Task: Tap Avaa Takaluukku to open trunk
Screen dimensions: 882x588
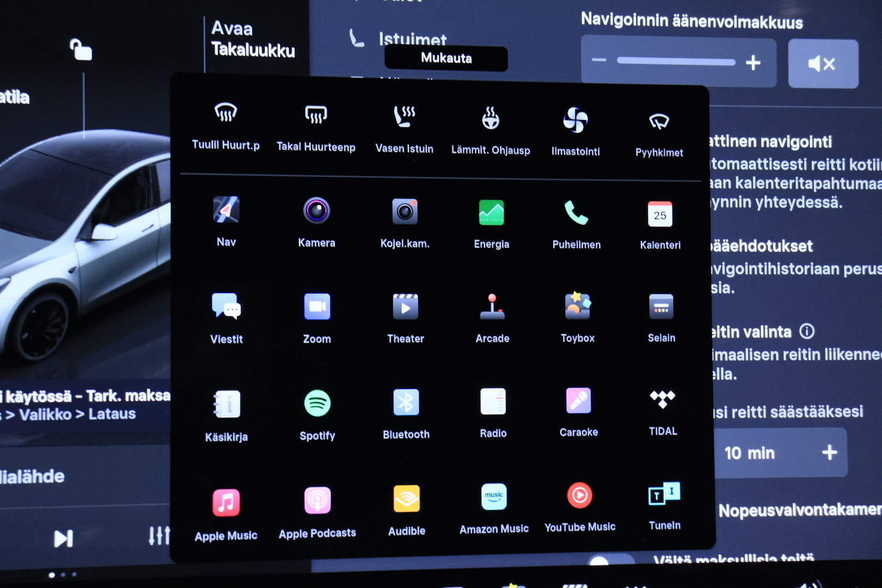Action: point(253,39)
